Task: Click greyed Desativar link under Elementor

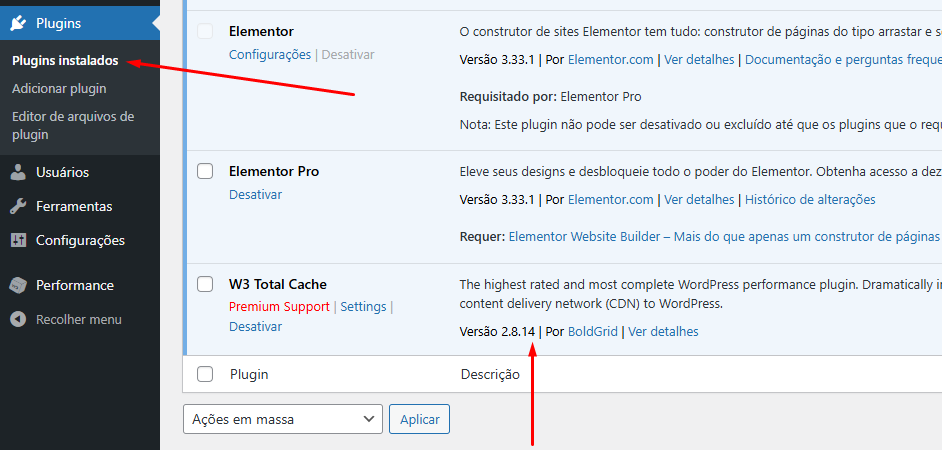Action: pyautogui.click(x=348, y=55)
